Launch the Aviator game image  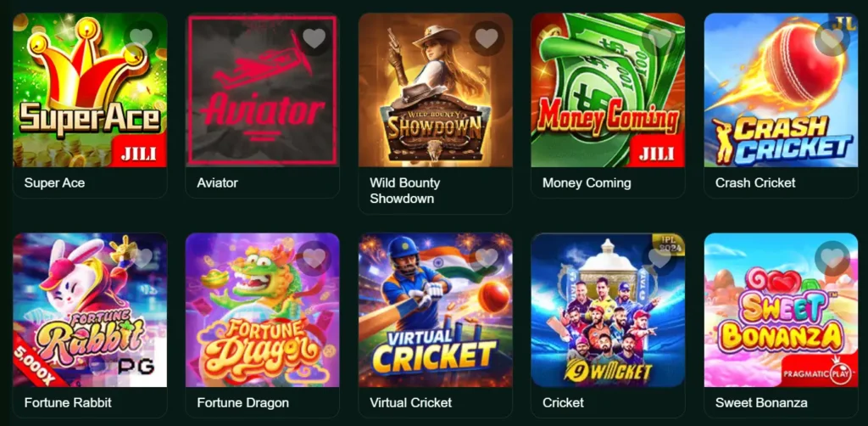pos(263,90)
